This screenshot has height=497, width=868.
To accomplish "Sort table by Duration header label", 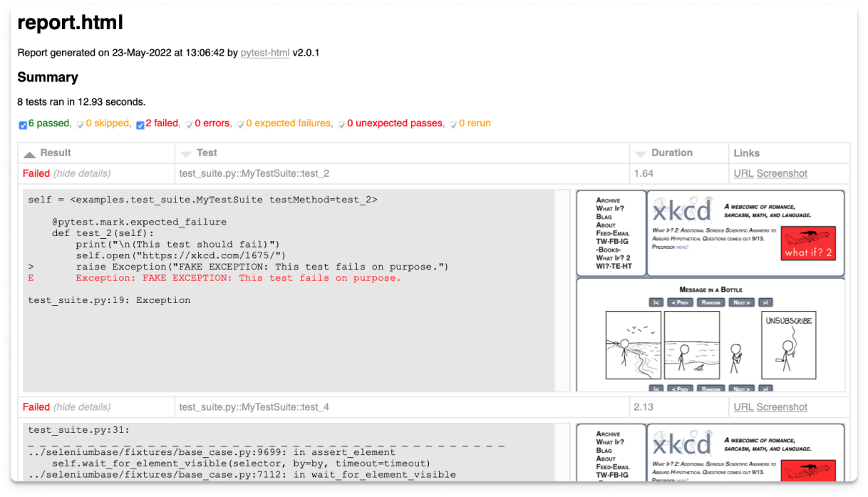I will point(672,153).
